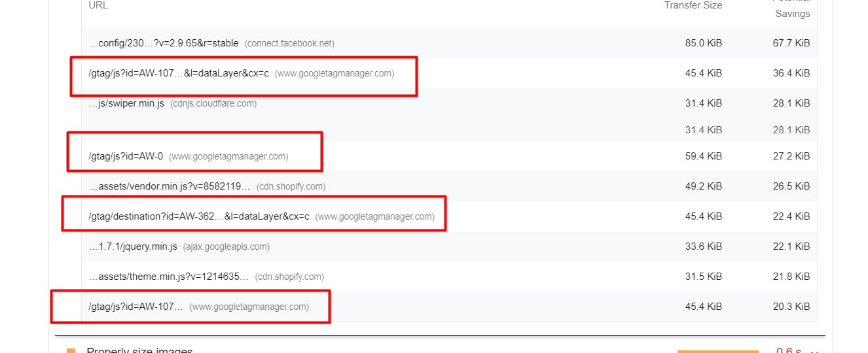Select the (ajax.googleapis.com) domain label
Viewport: 868px width, 353px height.
click(x=226, y=246)
